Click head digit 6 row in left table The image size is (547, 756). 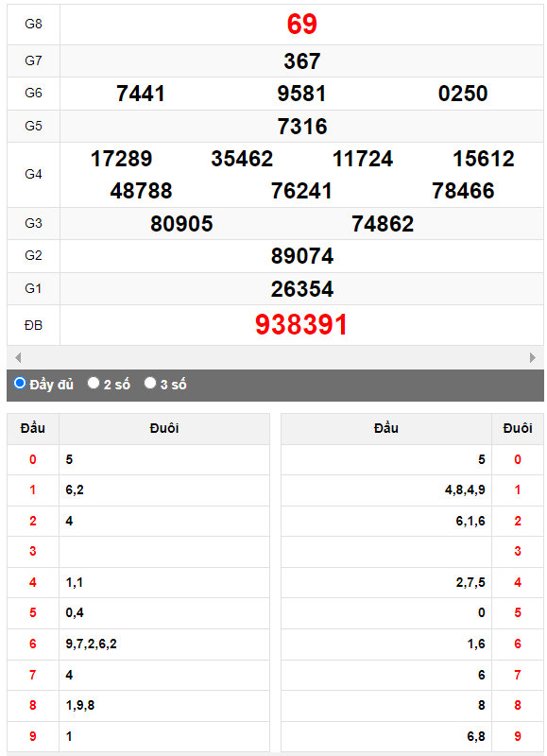138,644
